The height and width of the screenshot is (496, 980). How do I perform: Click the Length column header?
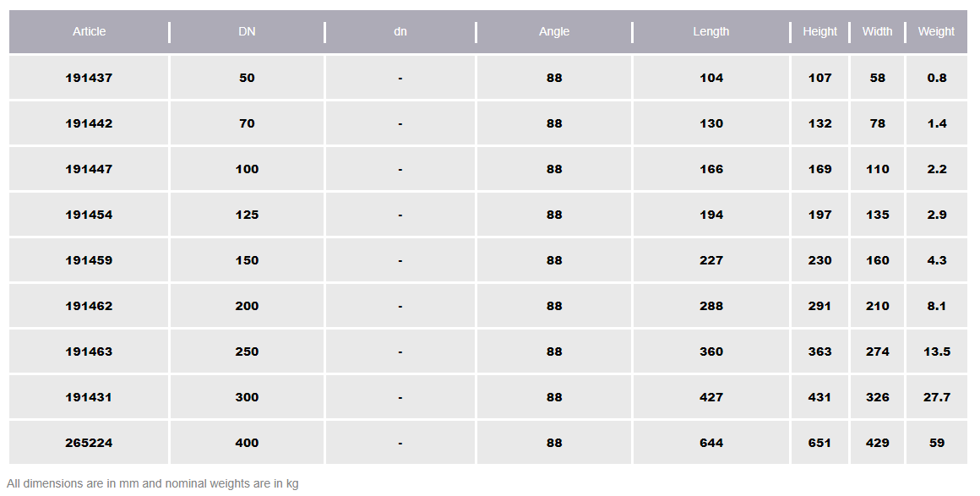coord(711,32)
